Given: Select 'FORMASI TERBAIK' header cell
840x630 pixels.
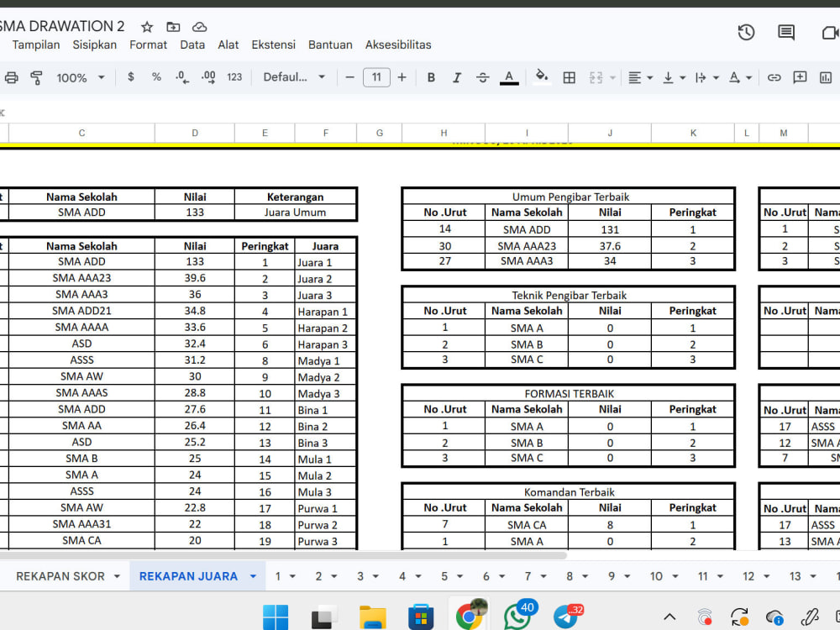Looking at the screenshot, I should point(569,394).
